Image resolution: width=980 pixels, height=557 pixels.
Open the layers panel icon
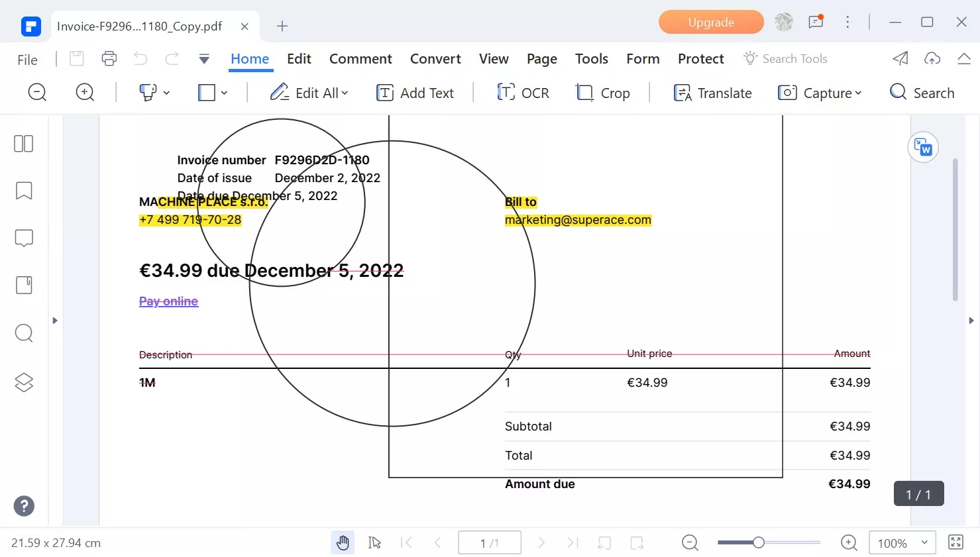pos(24,382)
